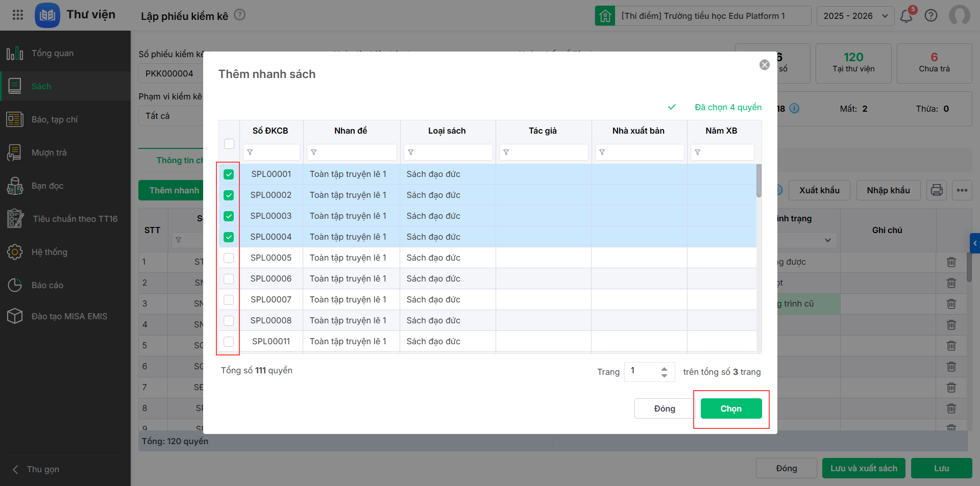Screen dimensions: 980x486
Task: Open the help question mark icon in header
Action: pos(931,16)
